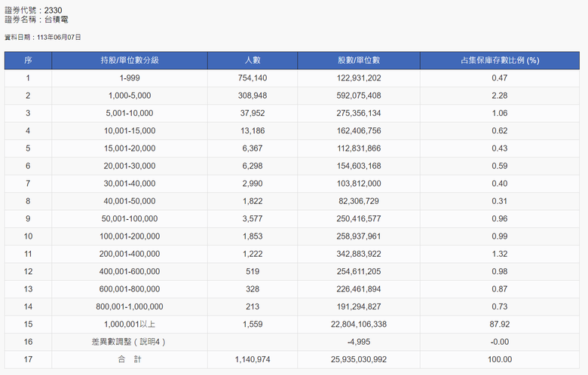This screenshot has width=588, height=375.
Task: Select the 1,000,001以上 range cell
Action: [x=130, y=324]
